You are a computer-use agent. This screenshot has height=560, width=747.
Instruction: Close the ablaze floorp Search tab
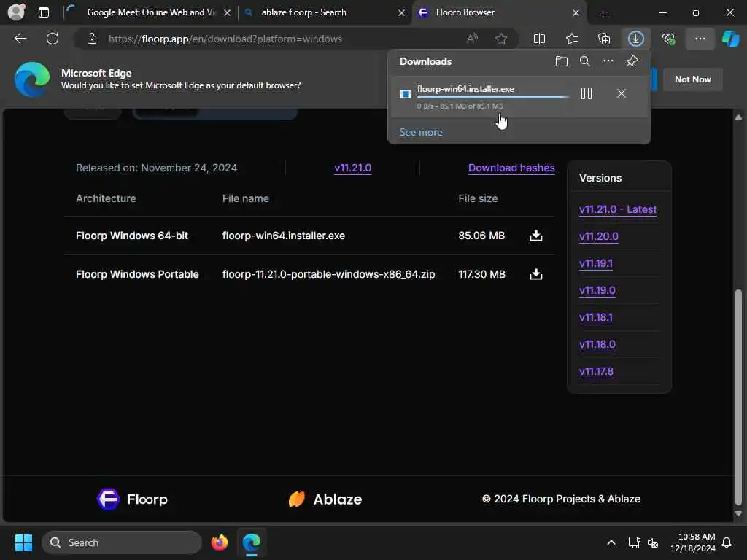pyautogui.click(x=402, y=13)
